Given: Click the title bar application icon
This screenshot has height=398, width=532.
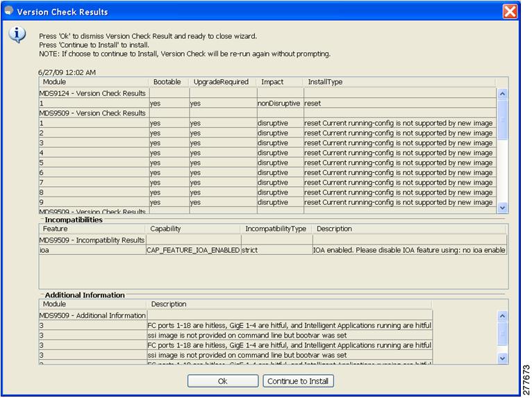Looking at the screenshot, I should pos(9,11).
